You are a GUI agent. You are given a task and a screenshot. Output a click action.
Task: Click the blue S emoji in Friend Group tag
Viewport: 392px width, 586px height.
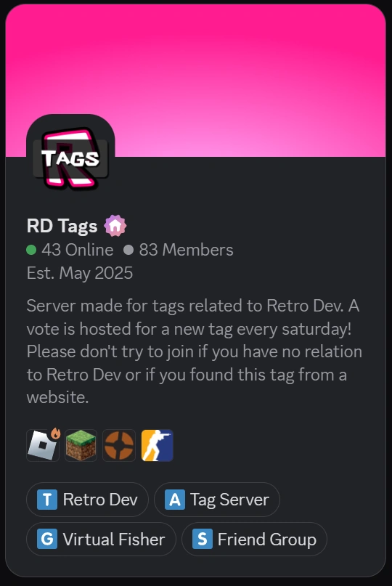pos(202,539)
